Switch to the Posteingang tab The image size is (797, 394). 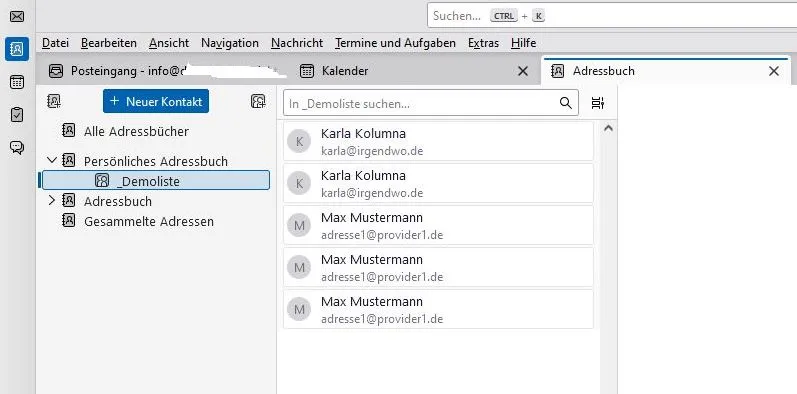163,71
